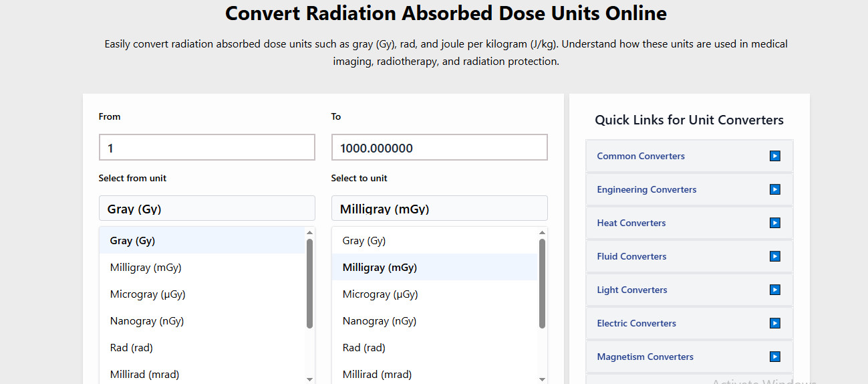This screenshot has width=868, height=384.
Task: Click the From value input field
Action: click(206, 148)
